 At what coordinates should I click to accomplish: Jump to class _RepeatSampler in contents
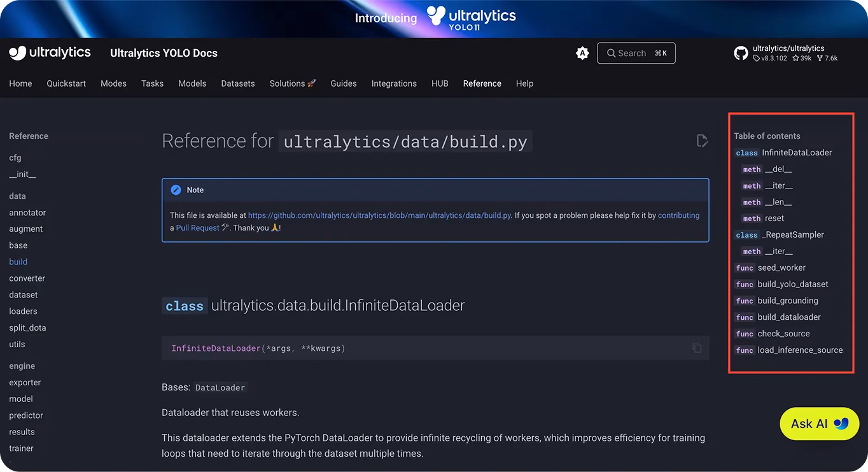point(779,235)
